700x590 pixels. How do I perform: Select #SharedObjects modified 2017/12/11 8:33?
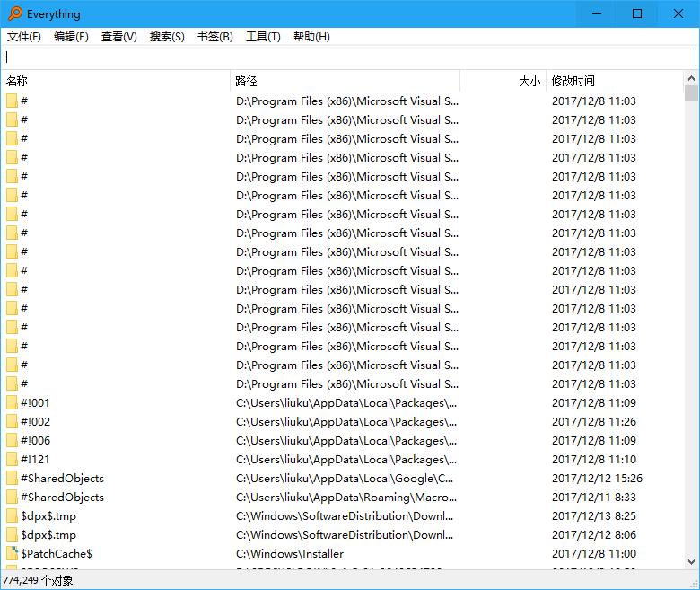[62, 498]
